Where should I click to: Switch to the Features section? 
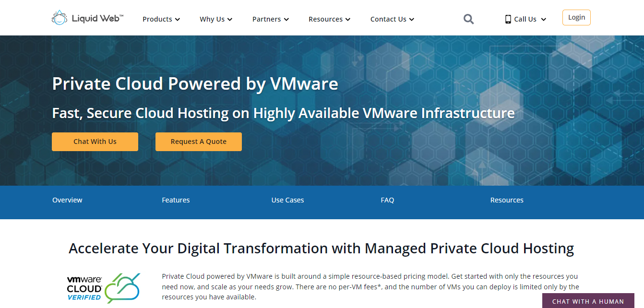(176, 200)
